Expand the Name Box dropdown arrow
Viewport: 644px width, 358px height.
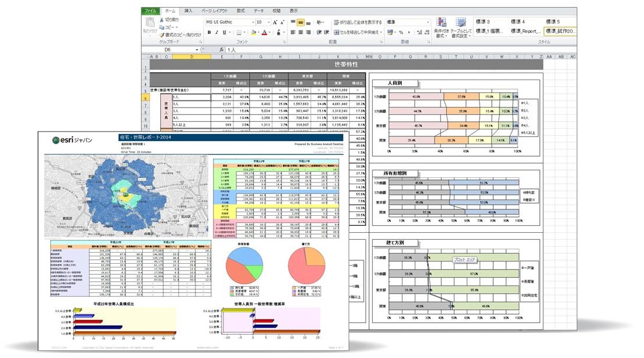coord(197,50)
